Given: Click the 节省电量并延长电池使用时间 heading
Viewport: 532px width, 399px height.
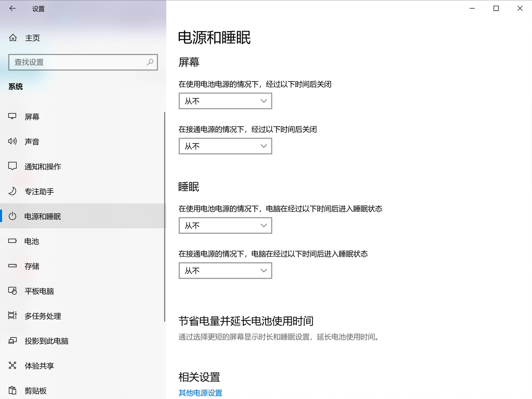Looking at the screenshot, I should [246, 321].
